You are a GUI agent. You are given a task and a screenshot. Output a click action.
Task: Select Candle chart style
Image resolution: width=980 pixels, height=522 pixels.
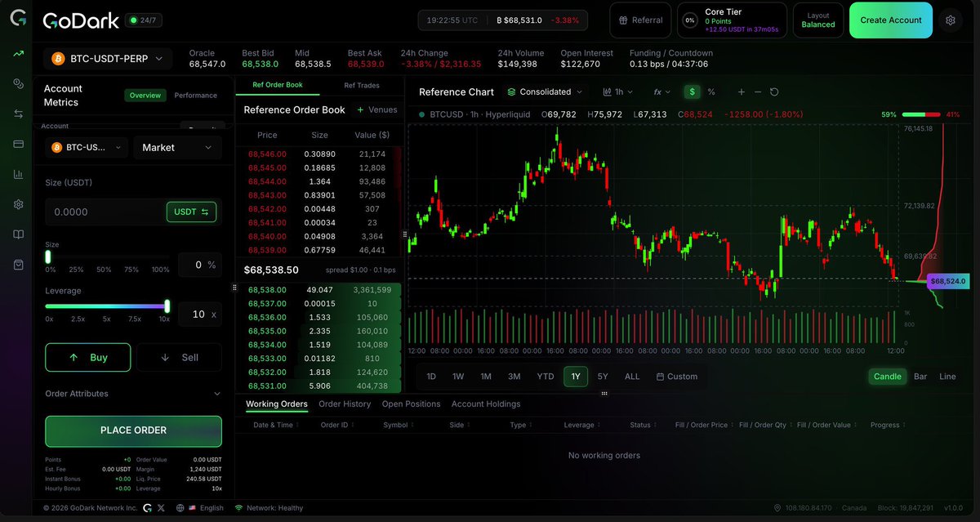[887, 377]
